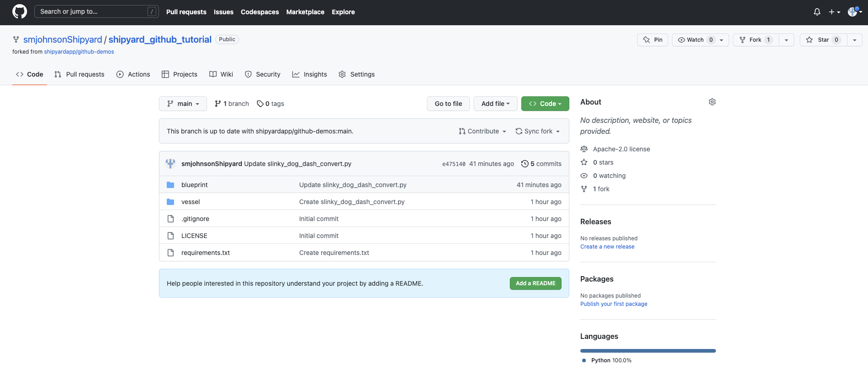Click the vessel folder icon

[170, 202]
